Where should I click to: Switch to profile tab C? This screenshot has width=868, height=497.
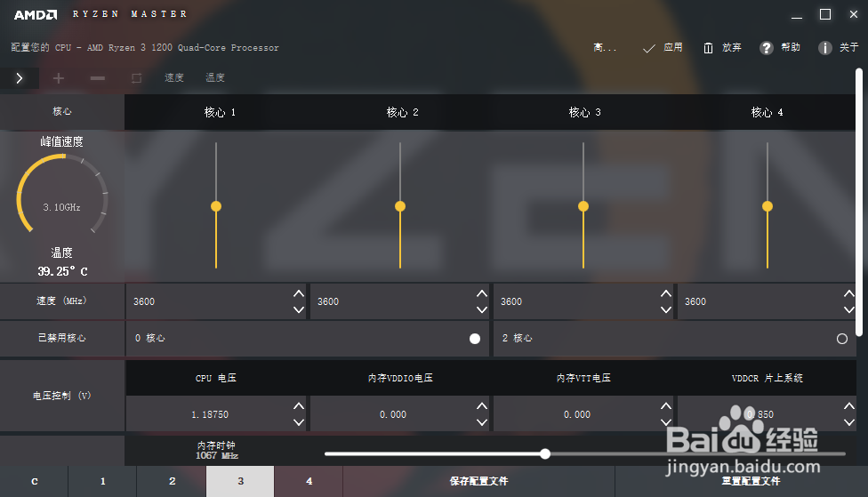[x=35, y=482]
